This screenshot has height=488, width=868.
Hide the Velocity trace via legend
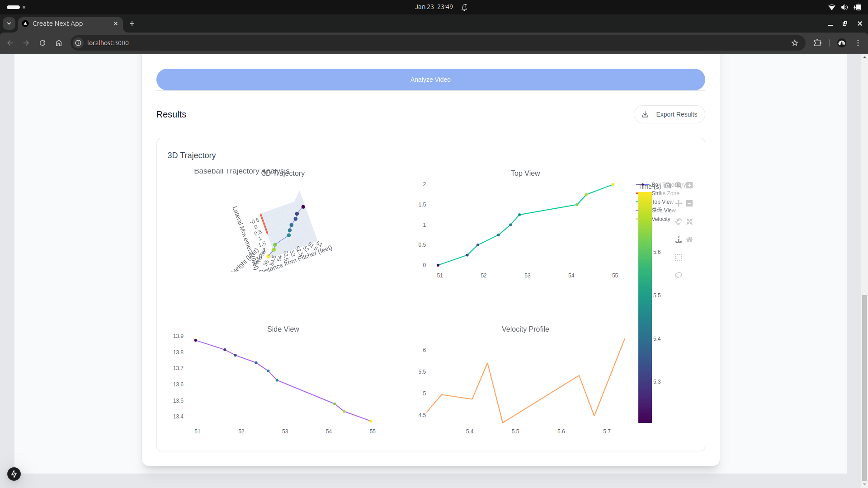pos(660,219)
